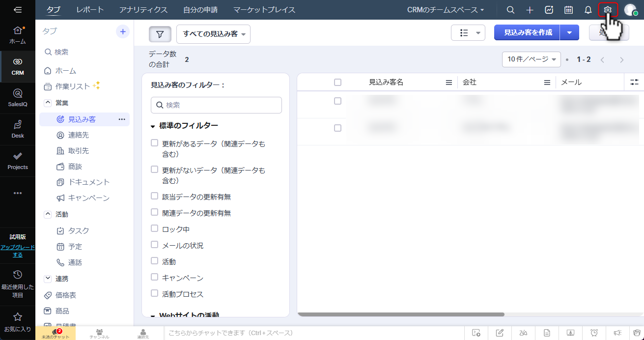
Task: Open Projects from the left app rail
Action: click(18, 160)
